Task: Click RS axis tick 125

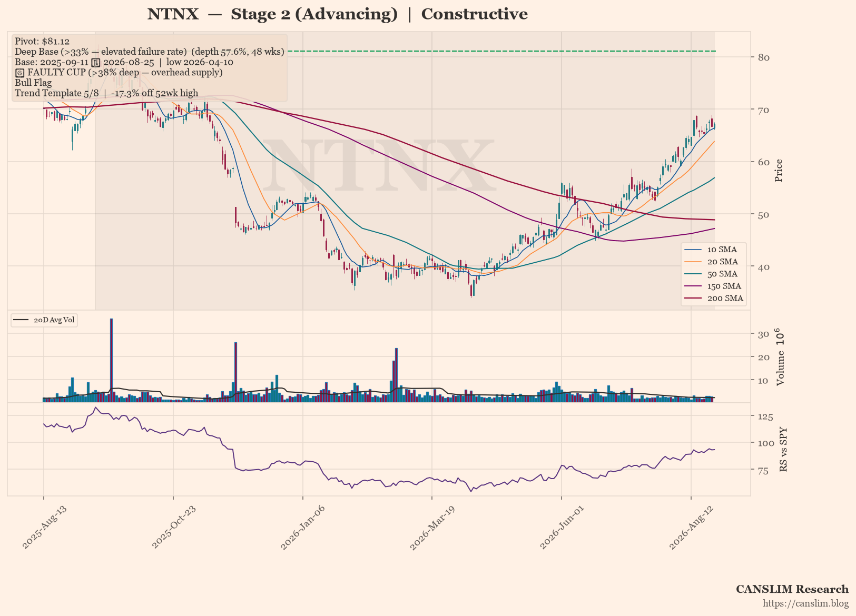Action: pos(765,417)
